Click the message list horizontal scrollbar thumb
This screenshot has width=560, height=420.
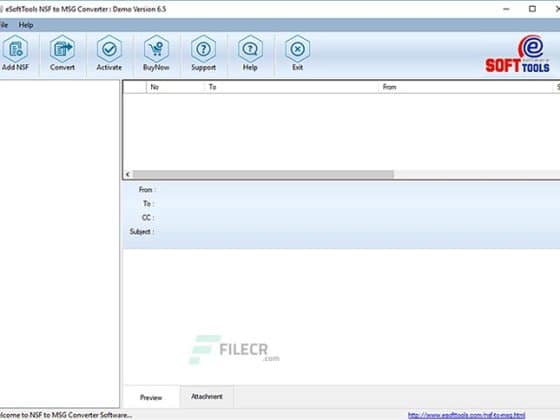point(263,174)
